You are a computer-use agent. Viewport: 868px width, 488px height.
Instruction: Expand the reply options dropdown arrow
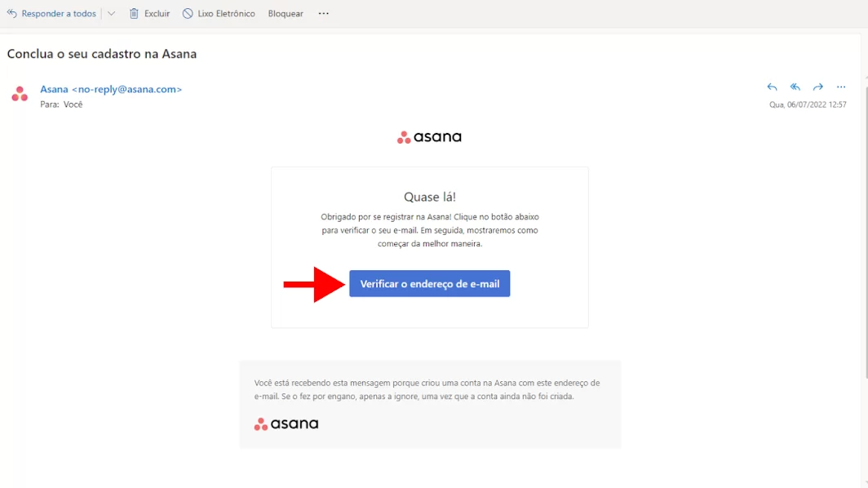111,13
